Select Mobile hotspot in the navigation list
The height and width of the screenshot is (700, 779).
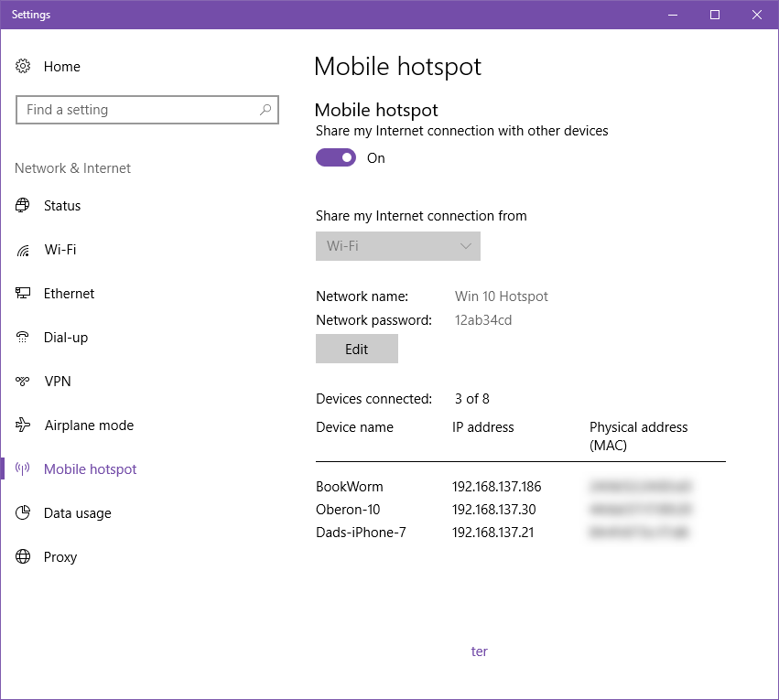click(89, 468)
